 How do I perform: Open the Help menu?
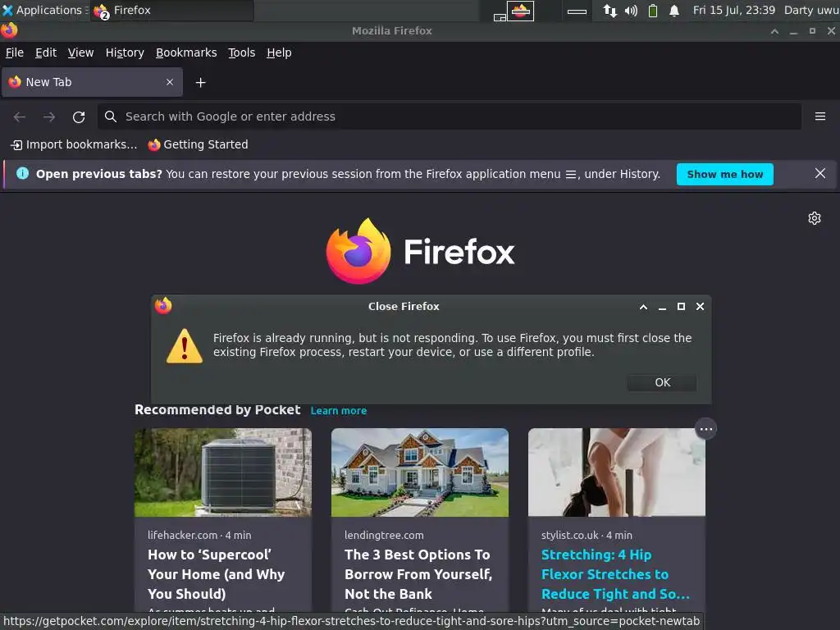pos(279,52)
